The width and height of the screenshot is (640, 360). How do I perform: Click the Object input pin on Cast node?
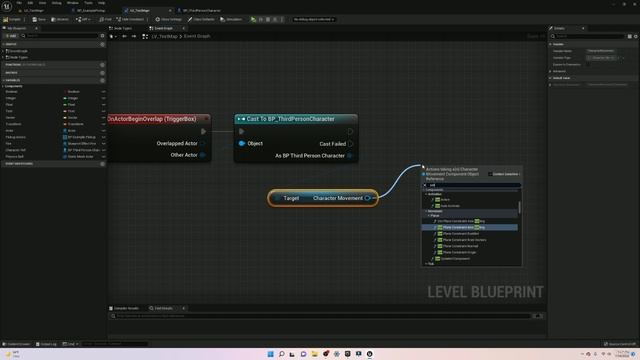tap(242, 143)
